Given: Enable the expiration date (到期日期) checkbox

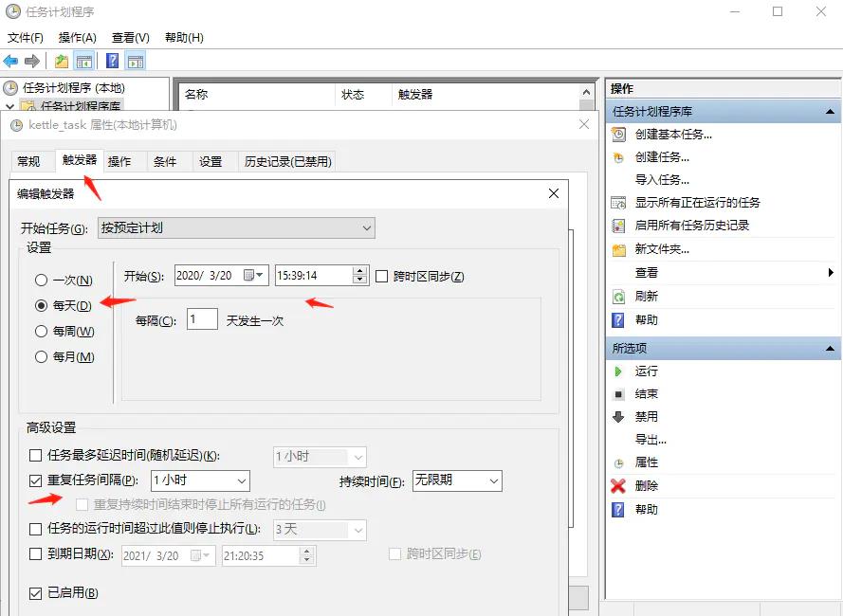Looking at the screenshot, I should click(36, 554).
